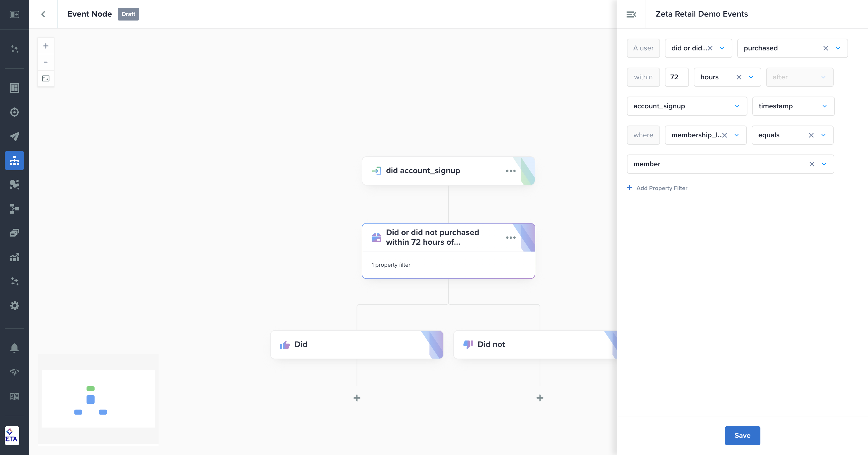Clear the member value selection
Viewport: 868px width, 455px height.
(811, 164)
